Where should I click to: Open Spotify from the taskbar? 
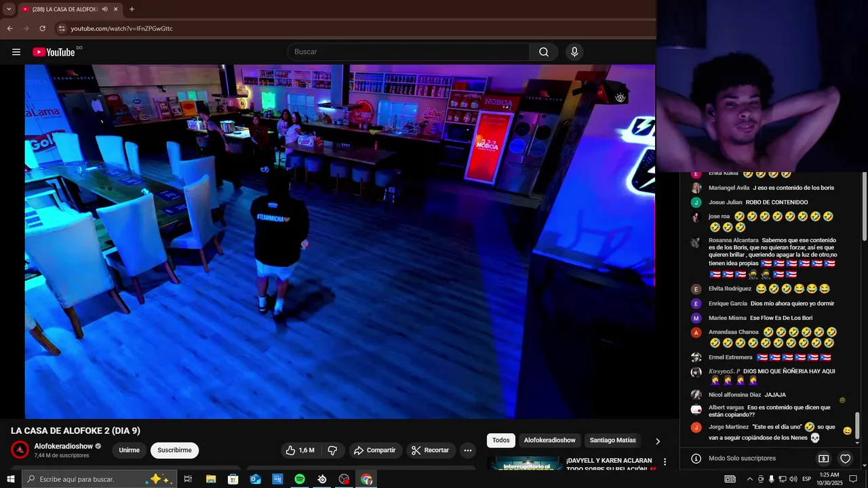(300, 479)
